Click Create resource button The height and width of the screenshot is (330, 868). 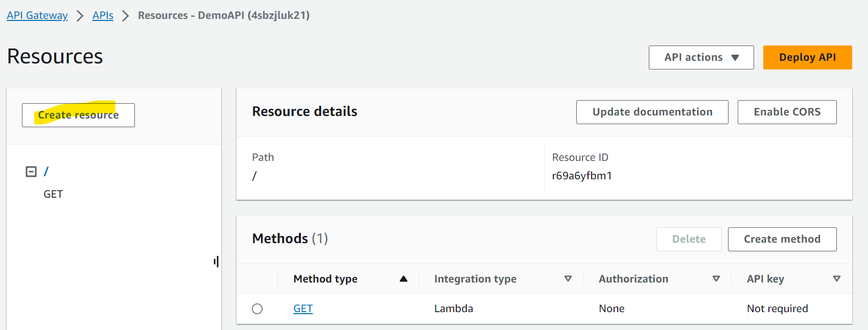coord(78,115)
